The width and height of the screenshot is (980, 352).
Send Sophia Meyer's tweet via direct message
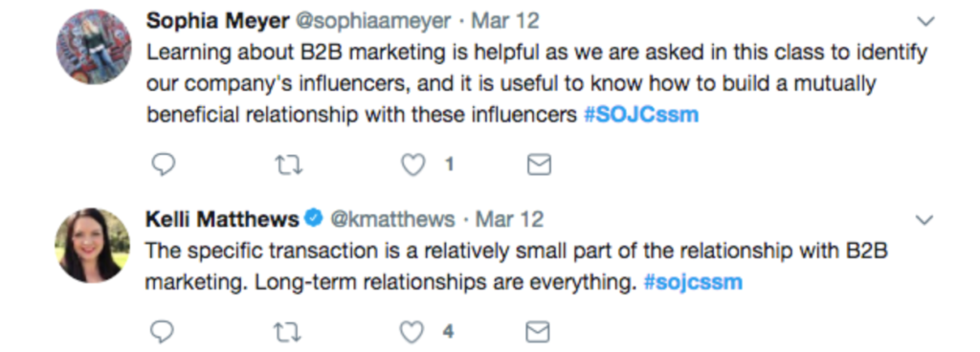539,165
